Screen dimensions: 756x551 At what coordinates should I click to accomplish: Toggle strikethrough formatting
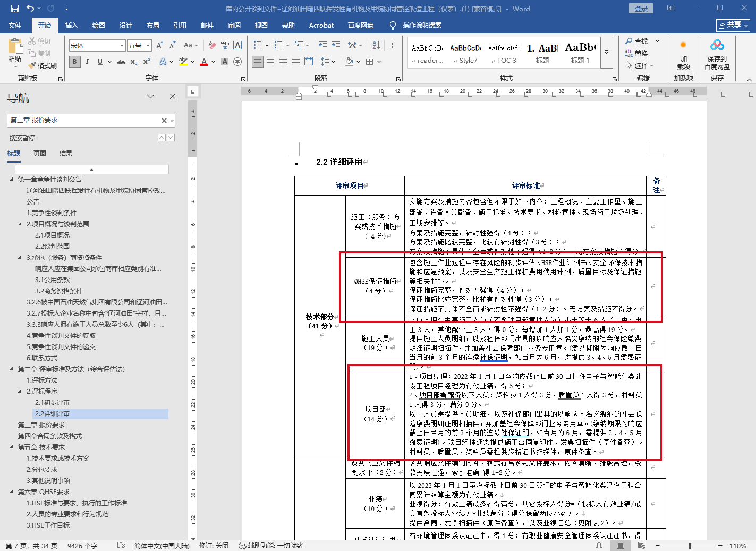pyautogui.click(x=121, y=62)
